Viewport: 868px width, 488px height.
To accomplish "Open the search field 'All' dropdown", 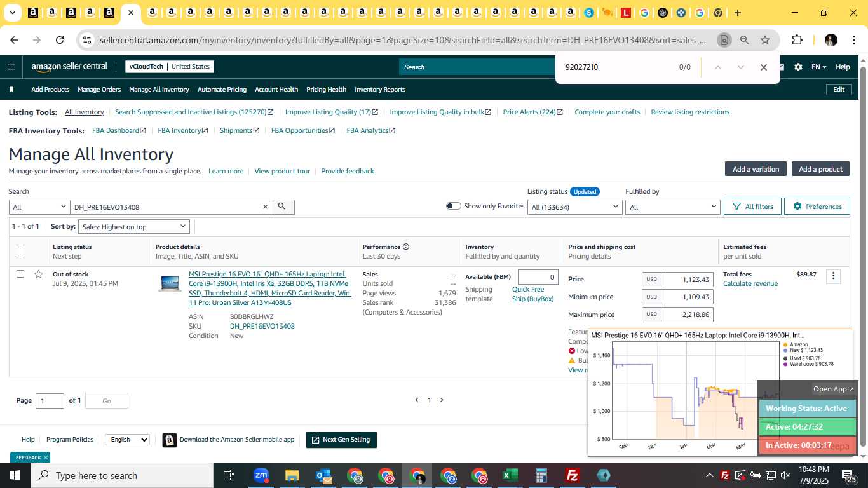I will point(39,207).
